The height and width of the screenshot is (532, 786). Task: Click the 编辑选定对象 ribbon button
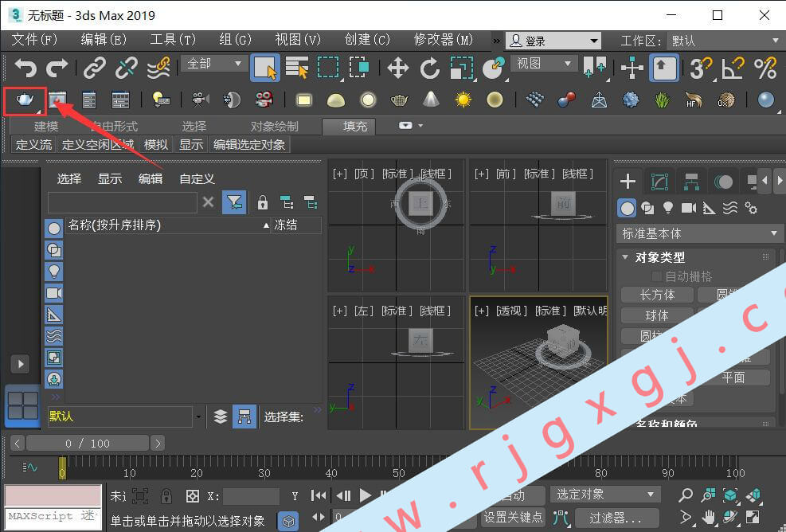[x=249, y=145]
